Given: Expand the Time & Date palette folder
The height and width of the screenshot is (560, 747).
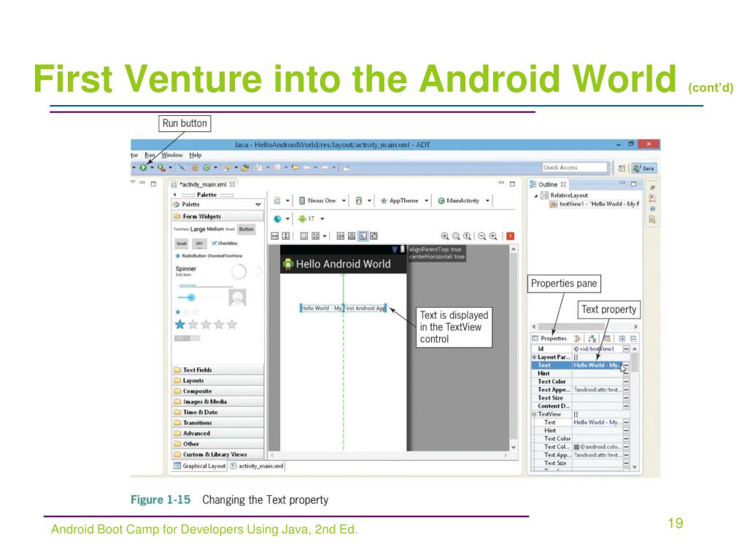Looking at the screenshot, I should [217, 413].
